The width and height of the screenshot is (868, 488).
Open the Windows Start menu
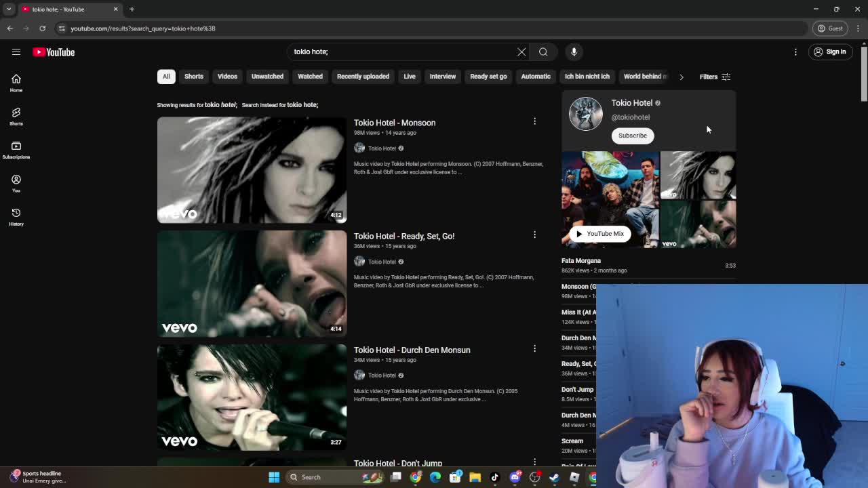point(274,477)
